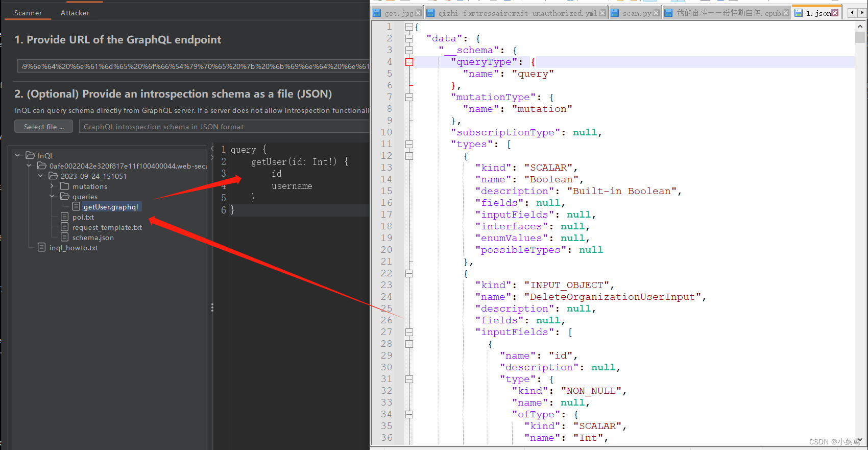Screen dimensions: 868x450
Task: Switch to the qizhi-fortressaircraft-unauthorized.yml tab
Action: tap(517, 13)
